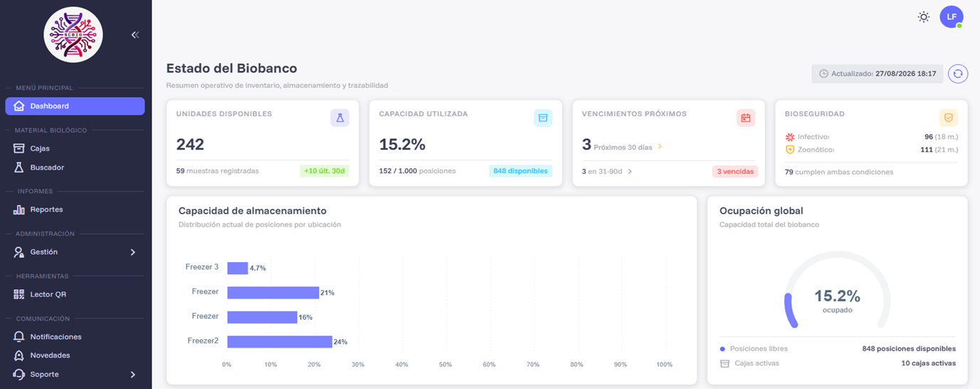Viewport: 980px width, 389px height.
Task: Open the Reportes menu item
Action: point(75,209)
